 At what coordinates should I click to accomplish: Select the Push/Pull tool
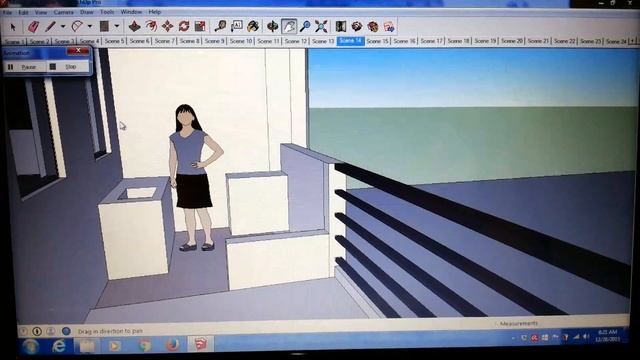[134, 27]
